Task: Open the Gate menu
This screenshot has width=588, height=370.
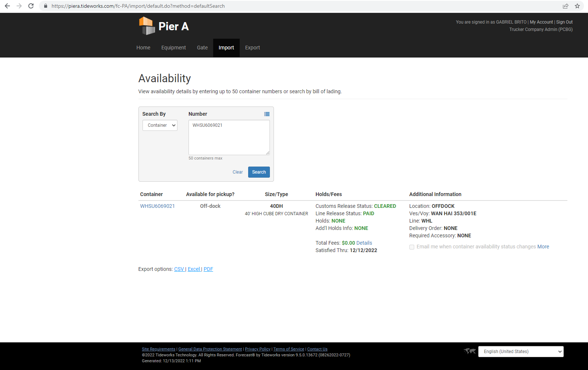Action: click(202, 48)
